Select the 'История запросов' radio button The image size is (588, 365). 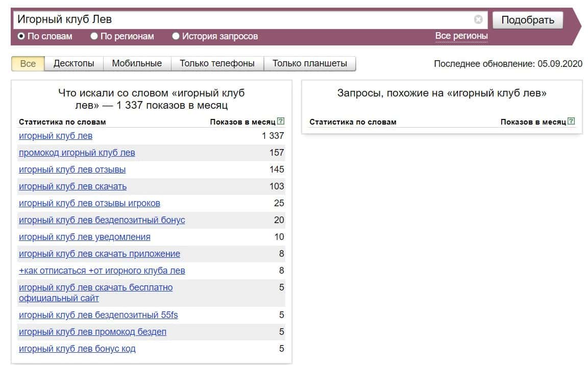coord(176,36)
